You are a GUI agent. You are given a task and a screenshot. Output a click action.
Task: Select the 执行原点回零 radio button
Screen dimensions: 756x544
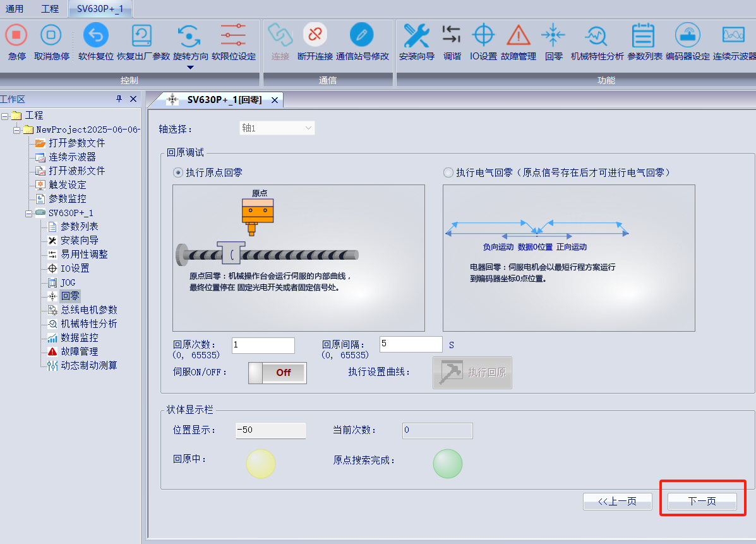[178, 172]
